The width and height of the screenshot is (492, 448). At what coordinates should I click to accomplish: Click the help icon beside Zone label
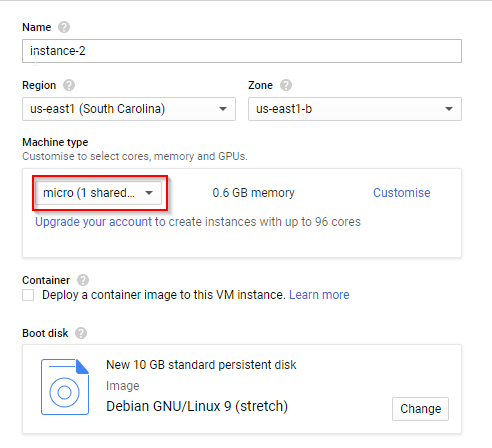(x=286, y=85)
